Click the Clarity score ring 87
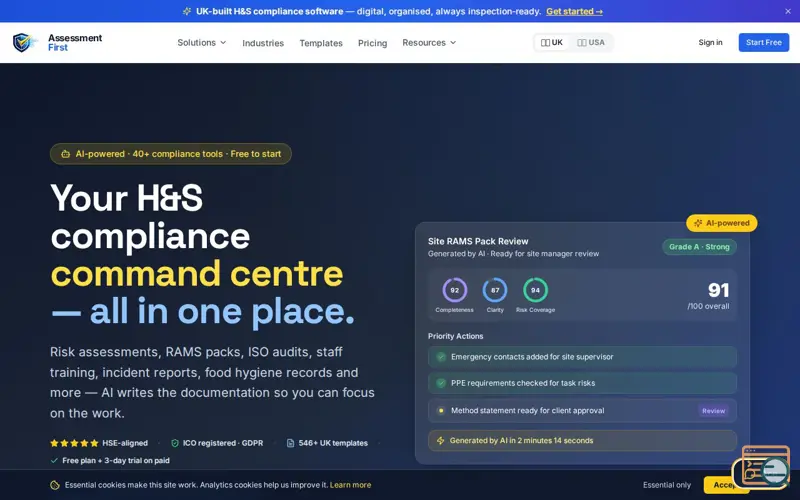Viewport: 800px width, 500px height. coord(495,290)
